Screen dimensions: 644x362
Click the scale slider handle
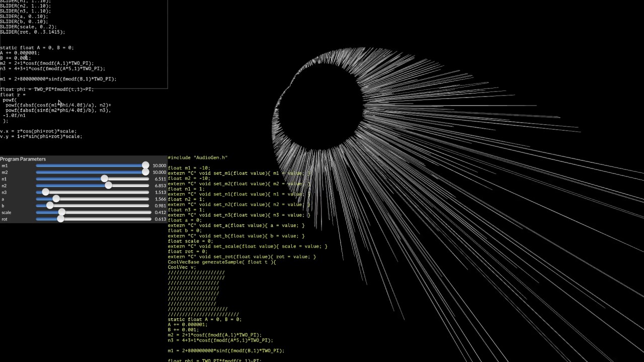pyautogui.click(x=61, y=212)
